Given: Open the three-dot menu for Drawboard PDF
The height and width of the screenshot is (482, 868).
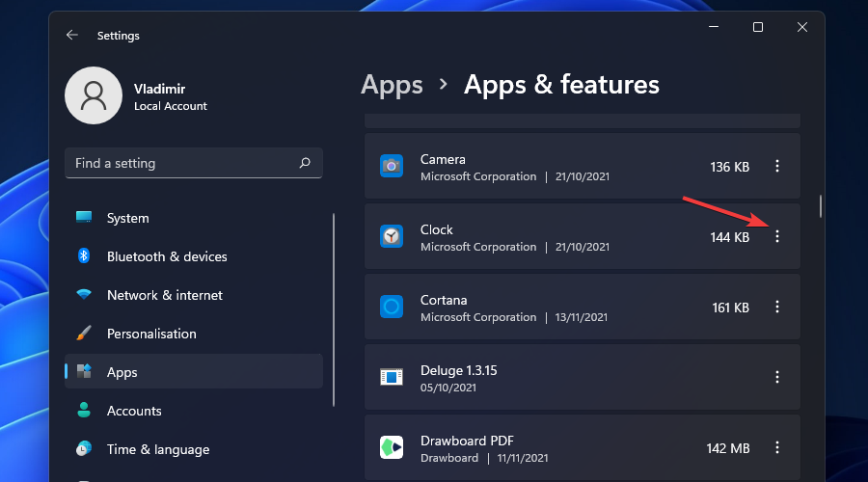Looking at the screenshot, I should pos(777,447).
